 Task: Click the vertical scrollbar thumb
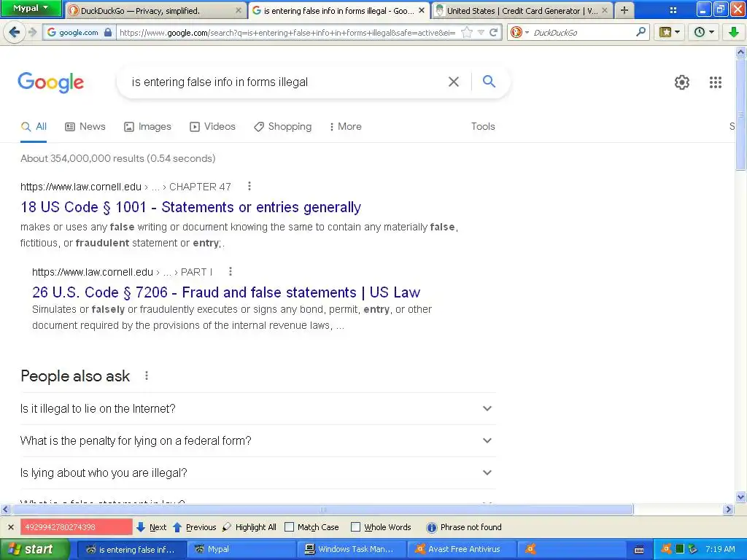coord(740,114)
